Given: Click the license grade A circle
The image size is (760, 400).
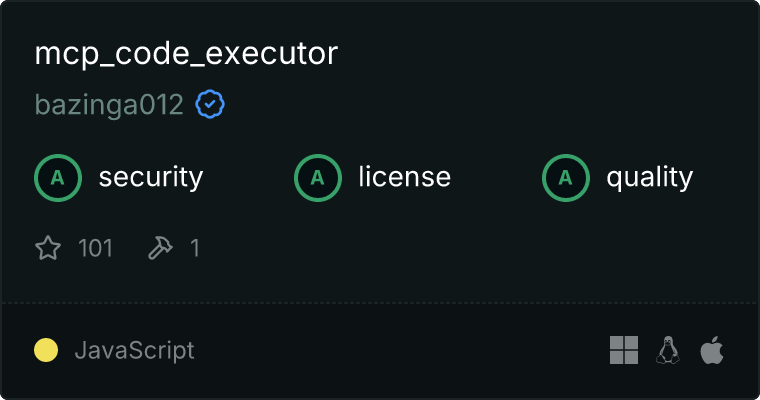Looking at the screenshot, I should pos(317,178).
